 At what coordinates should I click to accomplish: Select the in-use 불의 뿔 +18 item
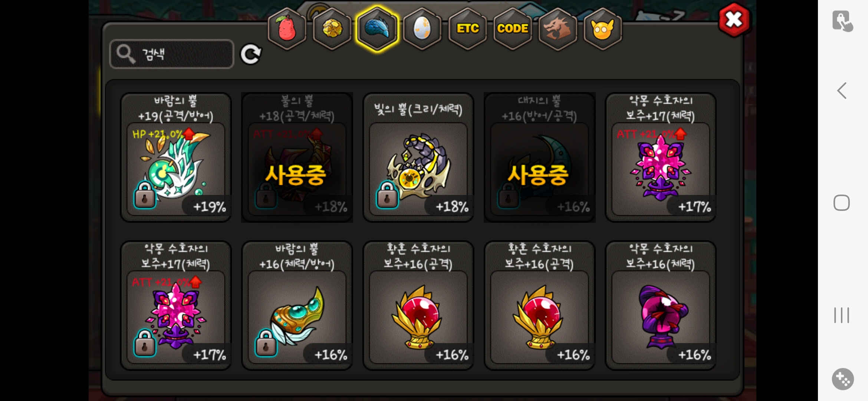pos(297,157)
